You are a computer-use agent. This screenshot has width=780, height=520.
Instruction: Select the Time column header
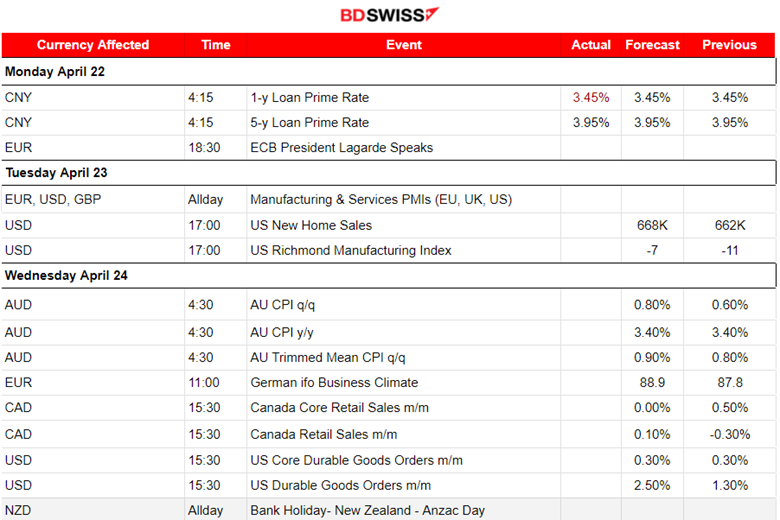pos(215,45)
